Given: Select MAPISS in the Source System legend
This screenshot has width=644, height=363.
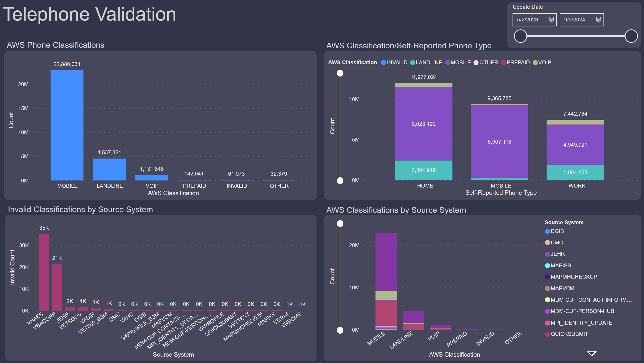Looking at the screenshot, I should tap(558, 265).
